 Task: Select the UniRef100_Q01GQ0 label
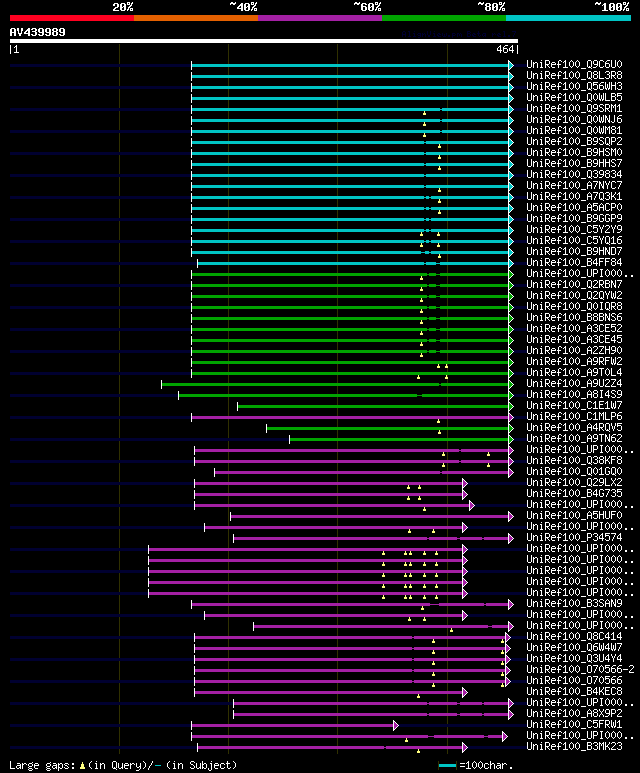[x=574, y=472]
